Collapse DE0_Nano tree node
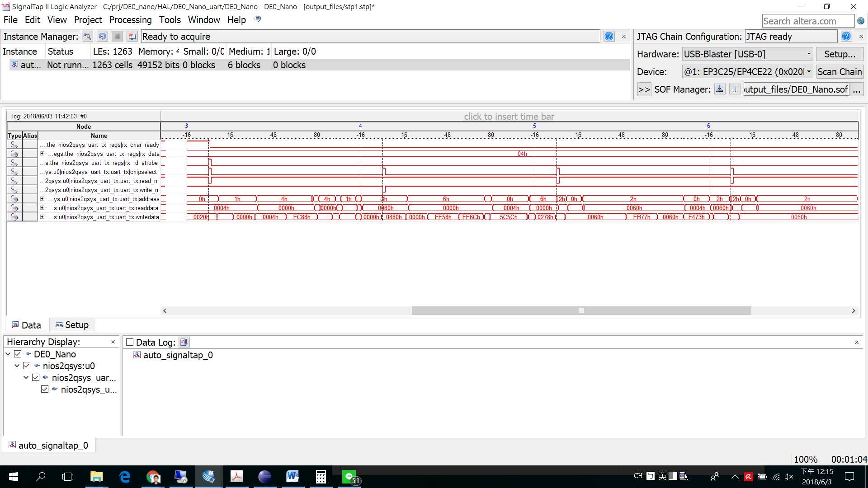 (x=8, y=354)
